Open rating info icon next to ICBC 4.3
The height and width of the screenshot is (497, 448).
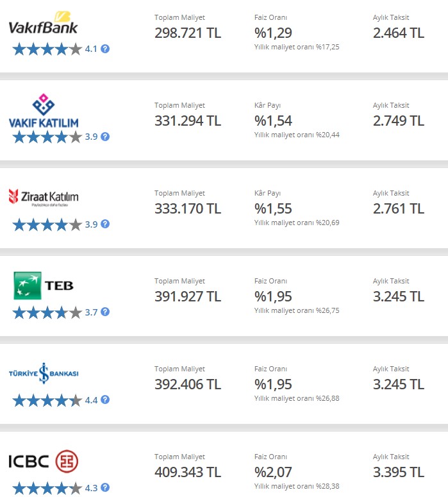click(x=105, y=487)
